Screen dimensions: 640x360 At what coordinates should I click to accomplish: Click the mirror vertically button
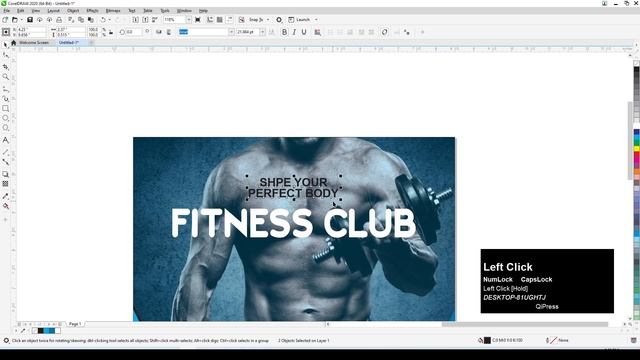tap(169, 32)
